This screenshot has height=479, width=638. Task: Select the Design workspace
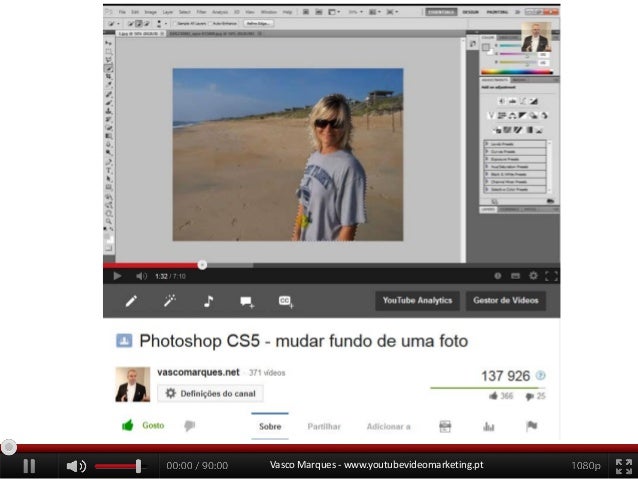pyautogui.click(x=470, y=12)
